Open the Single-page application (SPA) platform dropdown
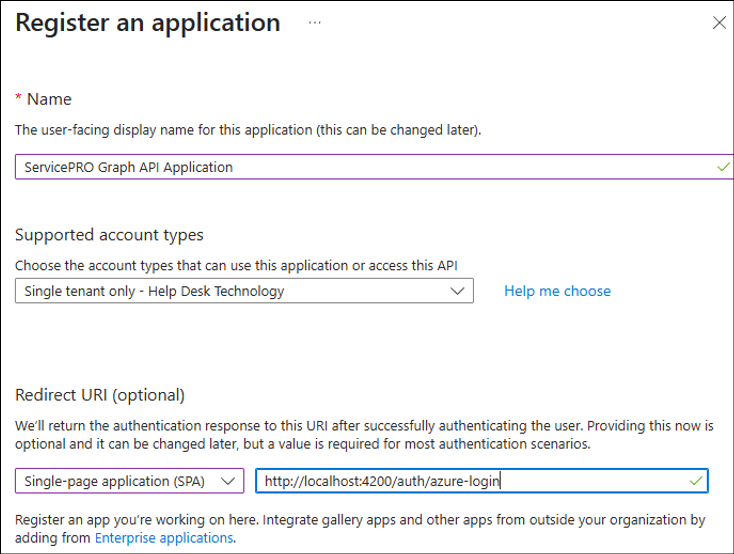734x554 pixels. (130, 481)
